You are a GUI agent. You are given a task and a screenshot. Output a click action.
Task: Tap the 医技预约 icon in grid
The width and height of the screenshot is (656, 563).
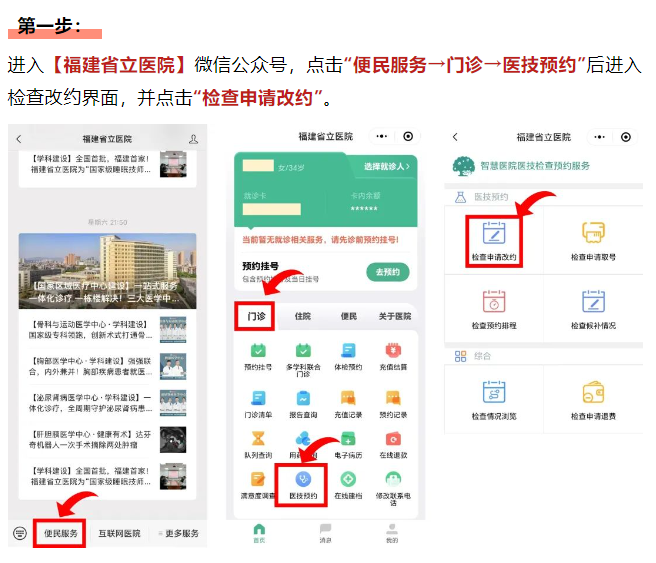[302, 481]
